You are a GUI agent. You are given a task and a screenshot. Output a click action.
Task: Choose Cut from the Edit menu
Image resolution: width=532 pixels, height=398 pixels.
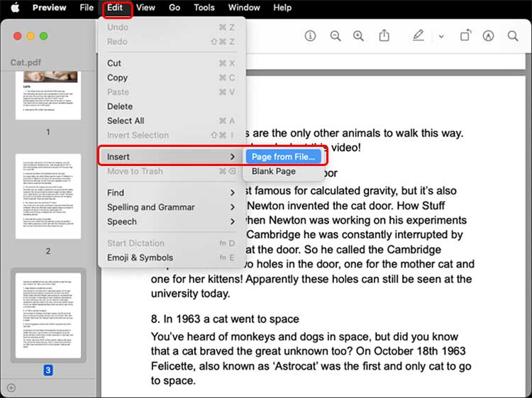click(x=172, y=63)
